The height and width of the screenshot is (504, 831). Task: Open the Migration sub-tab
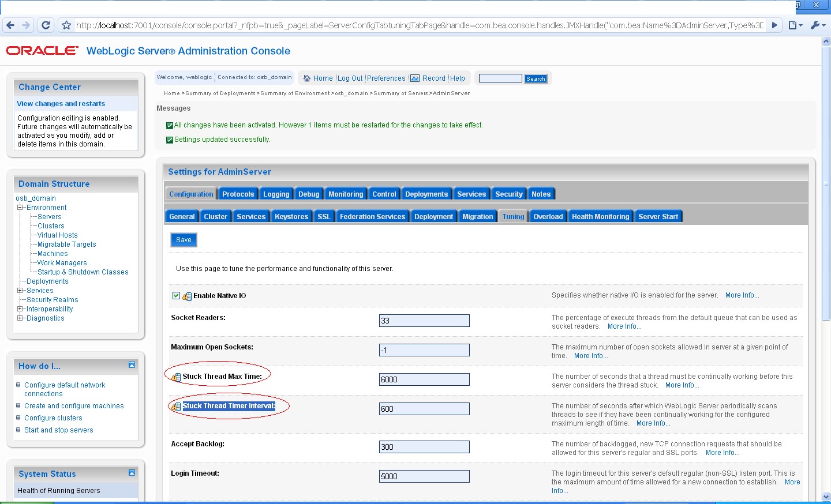pyautogui.click(x=478, y=217)
